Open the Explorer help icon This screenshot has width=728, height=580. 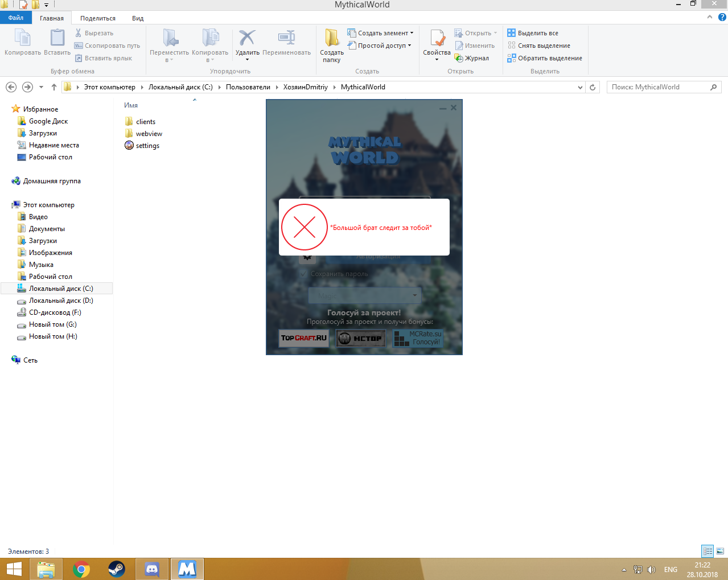(722, 17)
